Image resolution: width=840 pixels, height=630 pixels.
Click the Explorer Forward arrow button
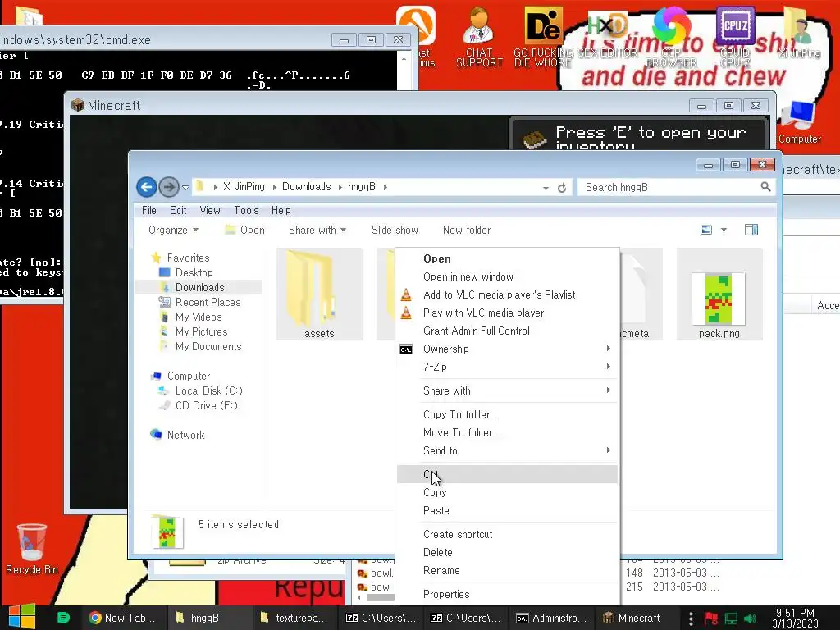(x=169, y=187)
